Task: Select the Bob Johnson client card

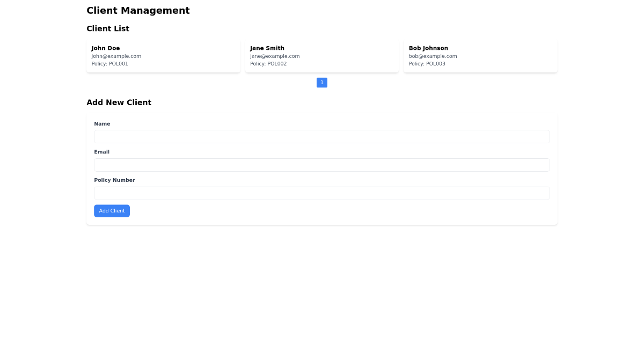Action: pyautogui.click(x=480, y=55)
